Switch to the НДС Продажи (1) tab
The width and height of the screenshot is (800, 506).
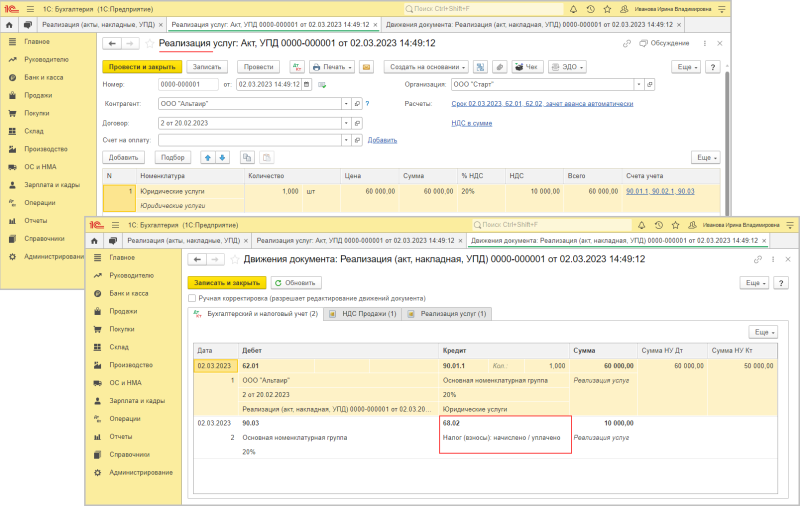(x=363, y=314)
